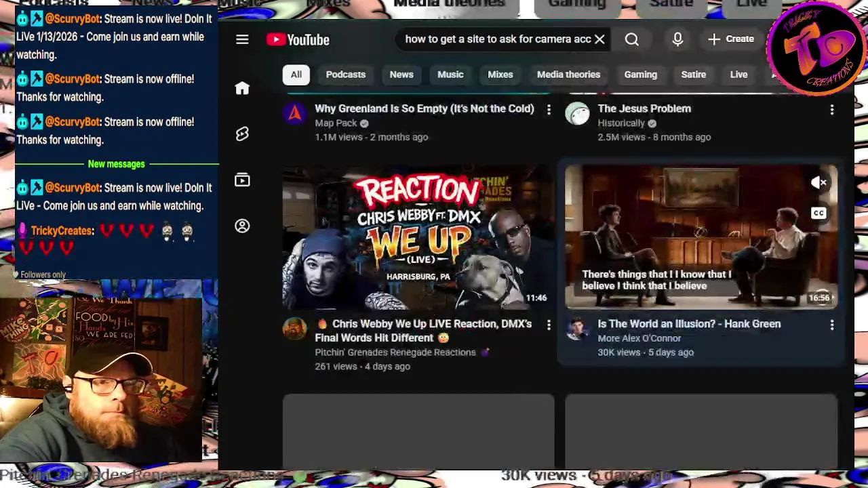Image resolution: width=868 pixels, height=488 pixels.
Task: Open the YouTube hamburger guide menu
Action: point(242,39)
